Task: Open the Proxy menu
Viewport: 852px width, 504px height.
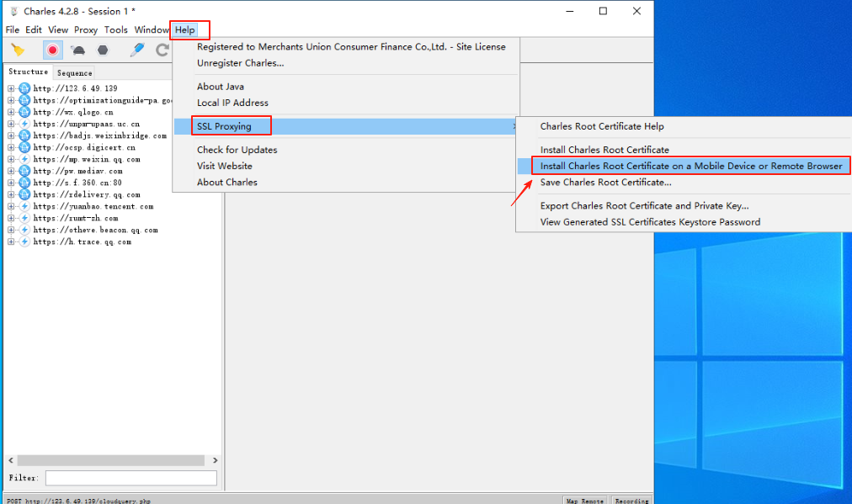Action: [86, 30]
